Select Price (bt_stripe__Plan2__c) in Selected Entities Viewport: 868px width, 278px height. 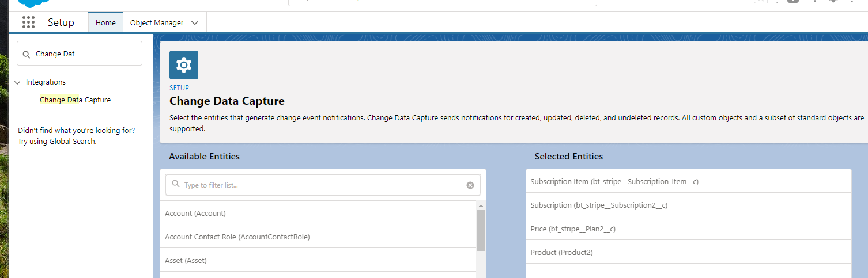[688, 229]
